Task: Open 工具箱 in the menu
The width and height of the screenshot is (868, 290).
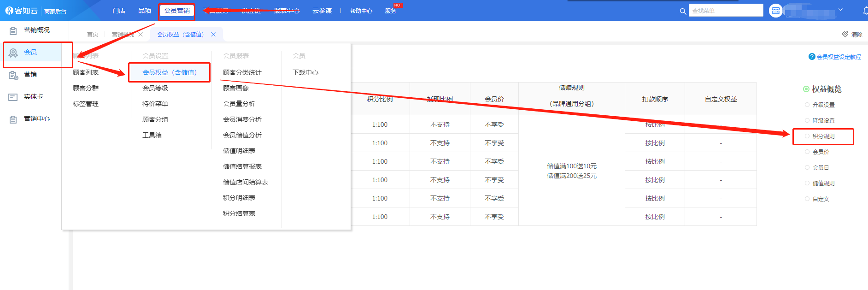Action: point(152,135)
